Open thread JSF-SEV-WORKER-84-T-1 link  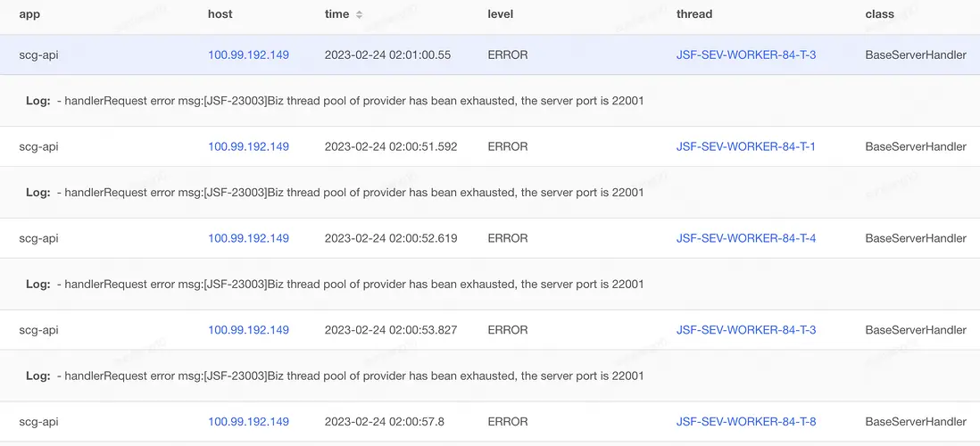coord(745,147)
